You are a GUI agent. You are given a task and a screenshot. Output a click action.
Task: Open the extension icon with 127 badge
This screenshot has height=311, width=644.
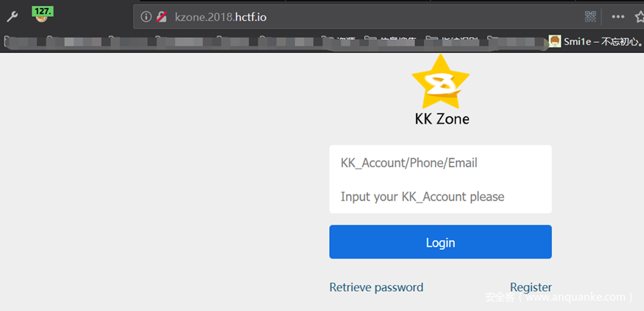click(43, 15)
